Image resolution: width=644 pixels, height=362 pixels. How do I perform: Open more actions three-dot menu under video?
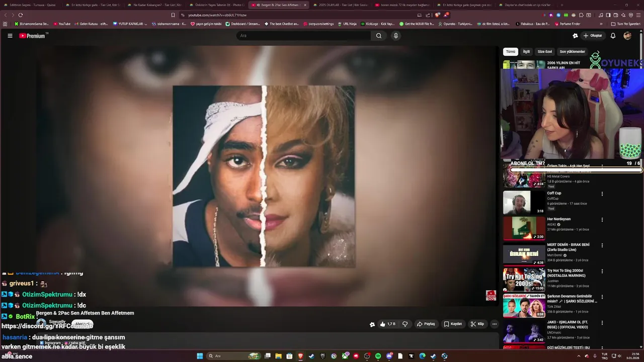pos(494,324)
